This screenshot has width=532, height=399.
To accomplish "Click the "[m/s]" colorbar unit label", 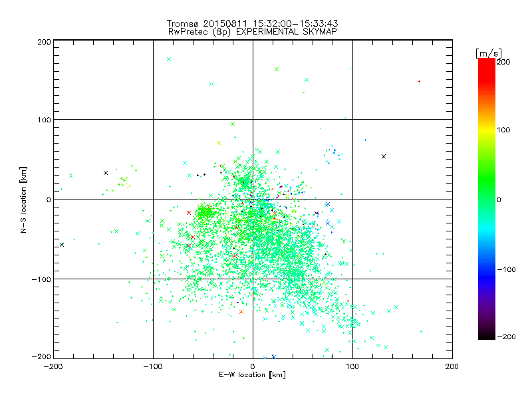I will click(x=489, y=53).
